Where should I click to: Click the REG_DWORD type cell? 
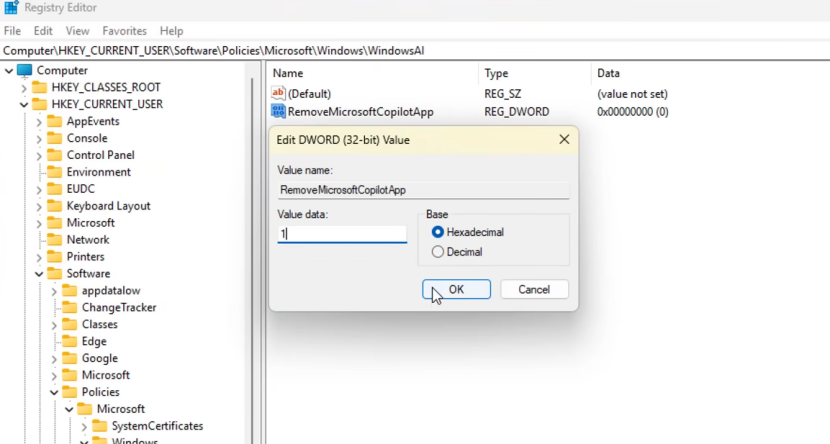(x=517, y=112)
